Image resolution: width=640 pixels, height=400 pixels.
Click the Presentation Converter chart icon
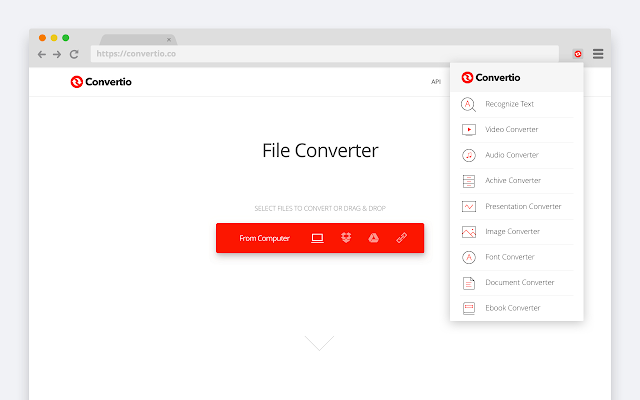pyautogui.click(x=469, y=207)
